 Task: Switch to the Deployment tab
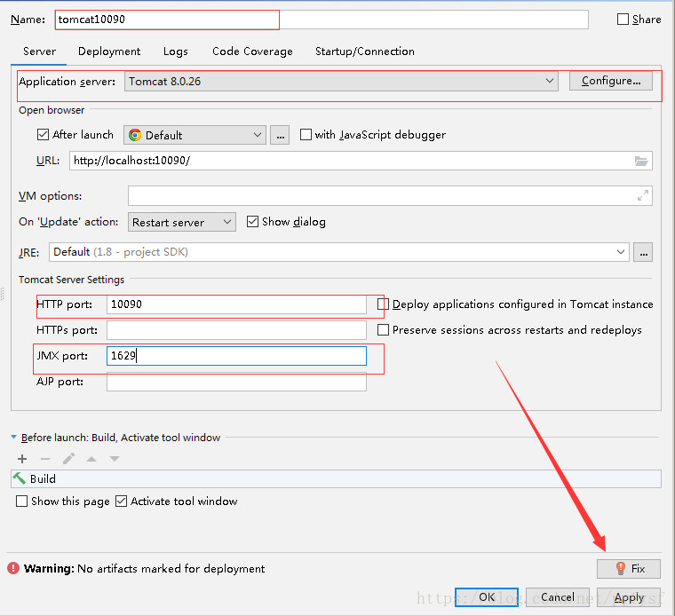tap(109, 51)
